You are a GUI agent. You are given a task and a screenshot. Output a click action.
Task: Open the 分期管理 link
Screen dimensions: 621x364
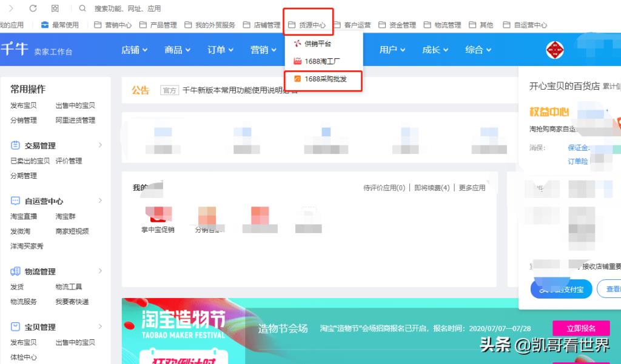24,176
